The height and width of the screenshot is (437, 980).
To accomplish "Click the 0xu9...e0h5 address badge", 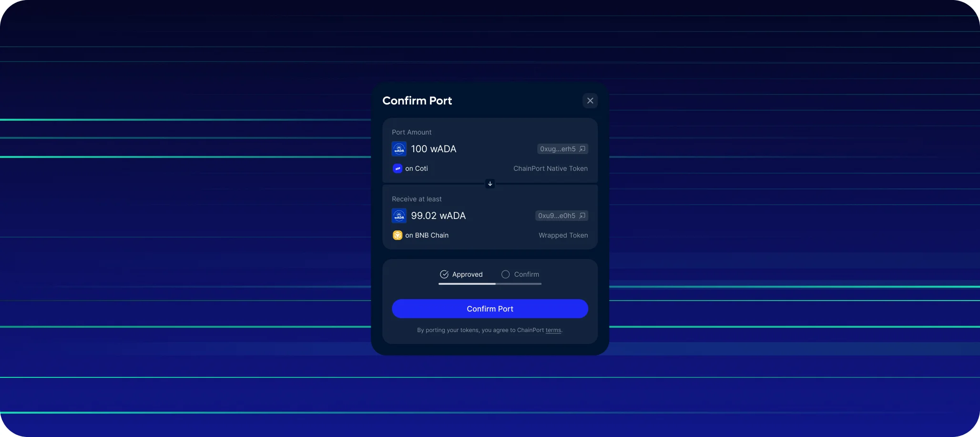I will pos(561,216).
